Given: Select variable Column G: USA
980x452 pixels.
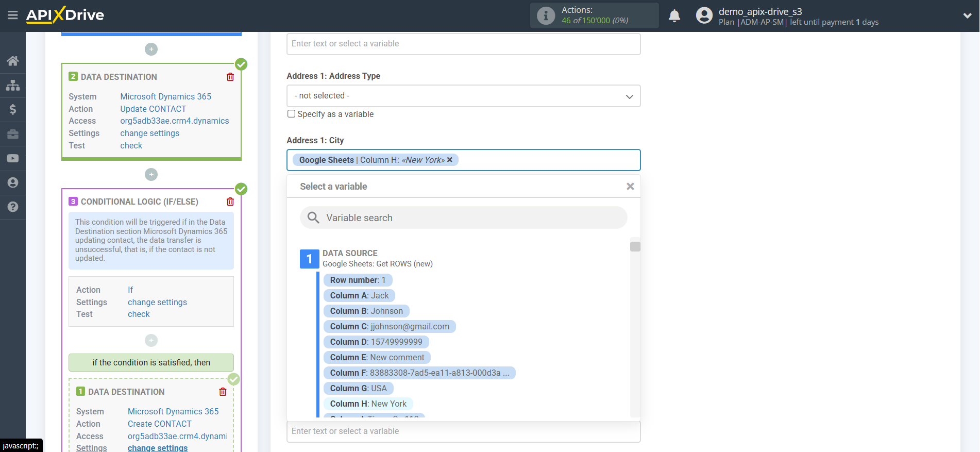Looking at the screenshot, I should (358, 388).
